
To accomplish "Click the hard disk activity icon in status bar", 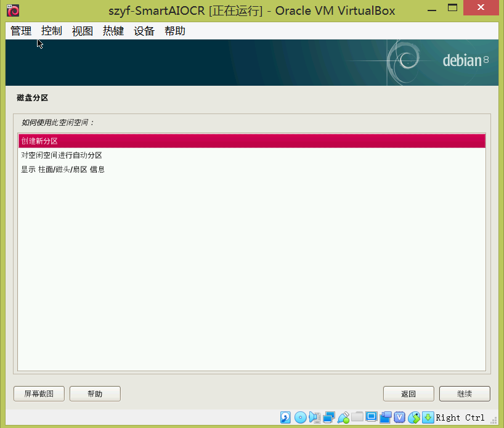I will pos(285,418).
